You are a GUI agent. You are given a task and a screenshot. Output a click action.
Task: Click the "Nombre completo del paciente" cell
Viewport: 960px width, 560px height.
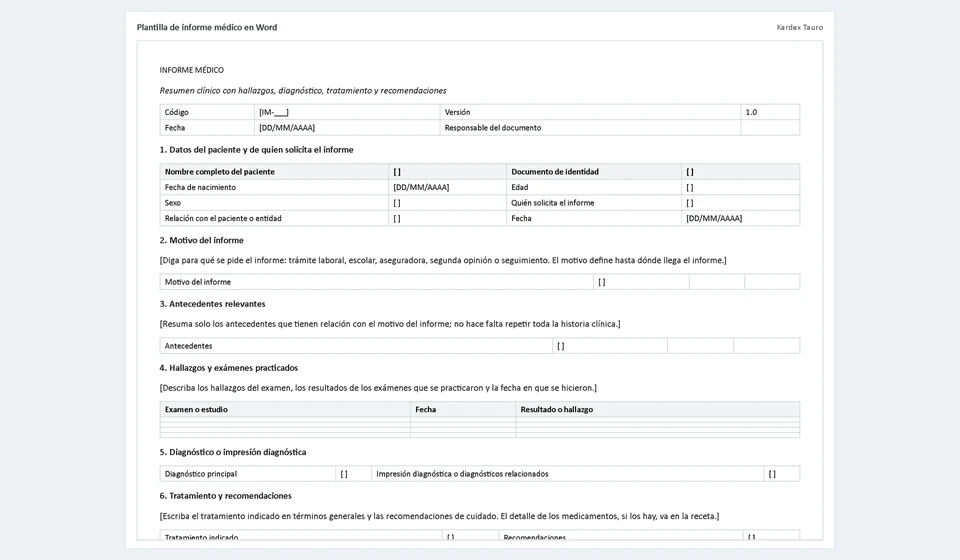[x=274, y=171]
